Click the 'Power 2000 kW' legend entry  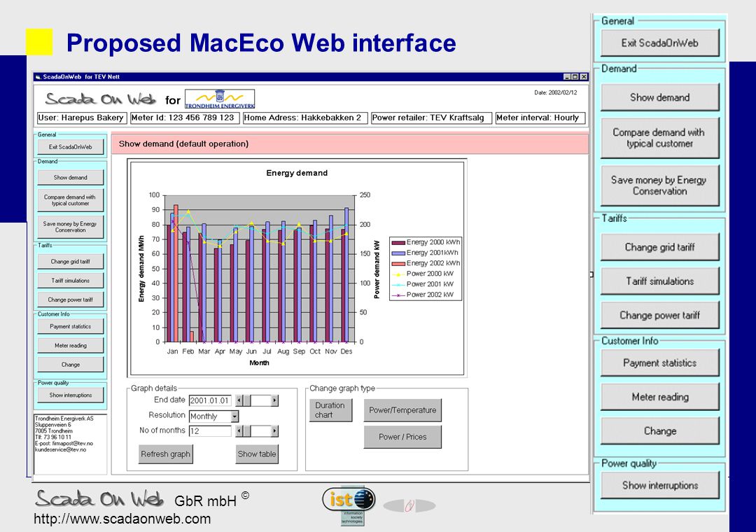coord(423,274)
